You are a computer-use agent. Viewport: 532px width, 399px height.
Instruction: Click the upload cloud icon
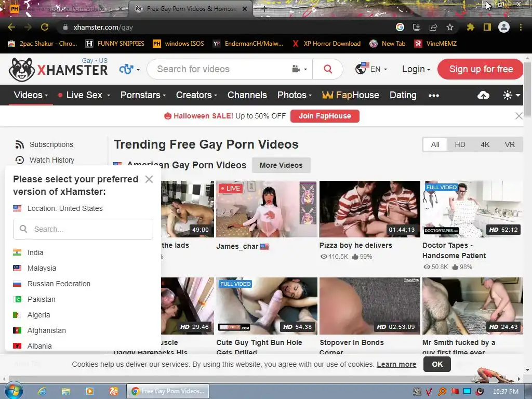point(483,96)
